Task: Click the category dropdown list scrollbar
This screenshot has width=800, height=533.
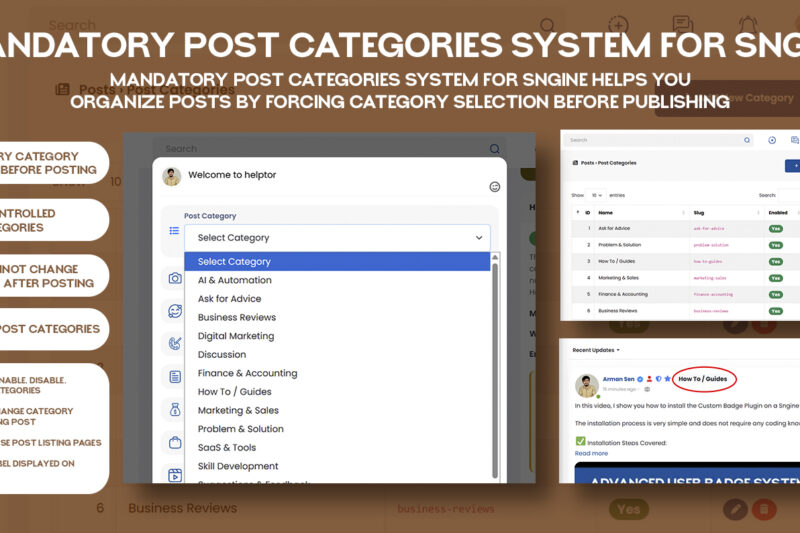Action: pos(494,371)
